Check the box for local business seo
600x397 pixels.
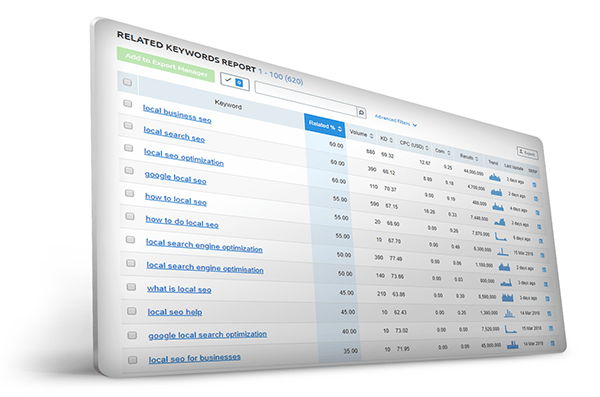pos(128,104)
